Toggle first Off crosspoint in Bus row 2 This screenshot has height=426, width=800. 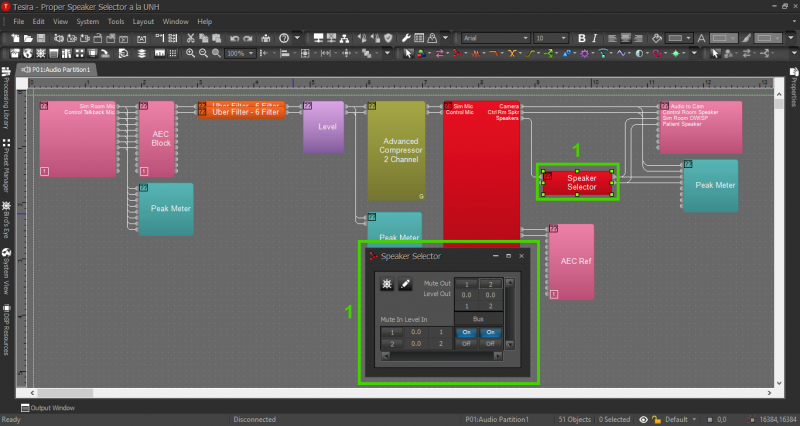[x=466, y=344]
